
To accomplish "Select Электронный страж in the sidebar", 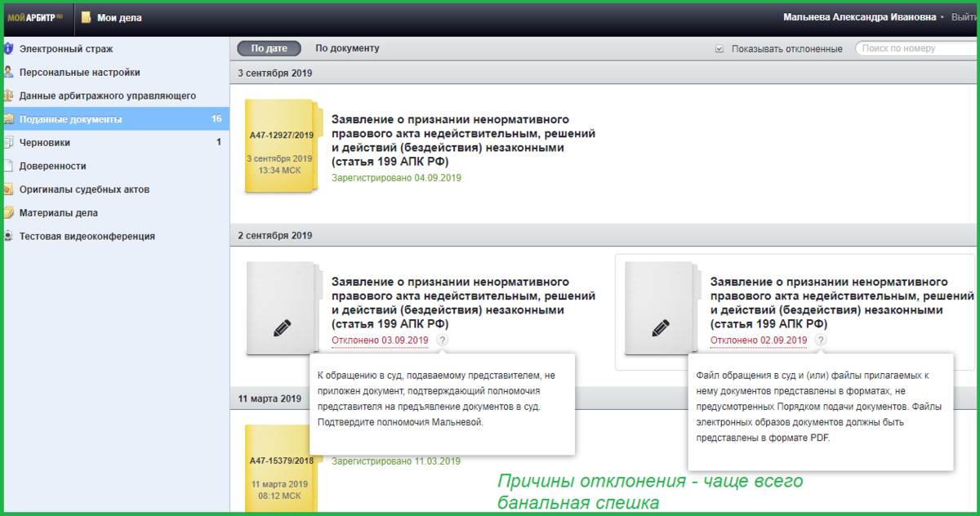I will click(x=66, y=49).
